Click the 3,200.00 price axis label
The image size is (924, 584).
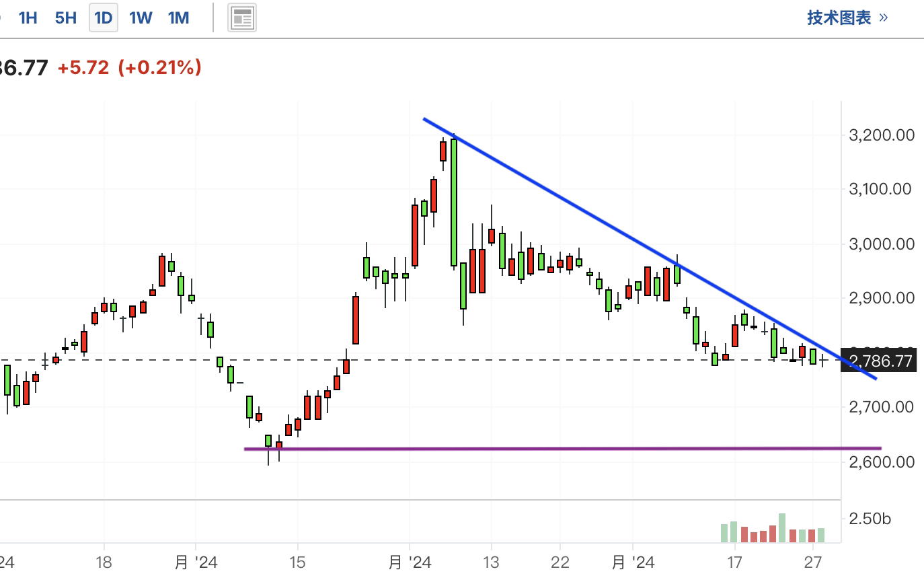click(882, 135)
